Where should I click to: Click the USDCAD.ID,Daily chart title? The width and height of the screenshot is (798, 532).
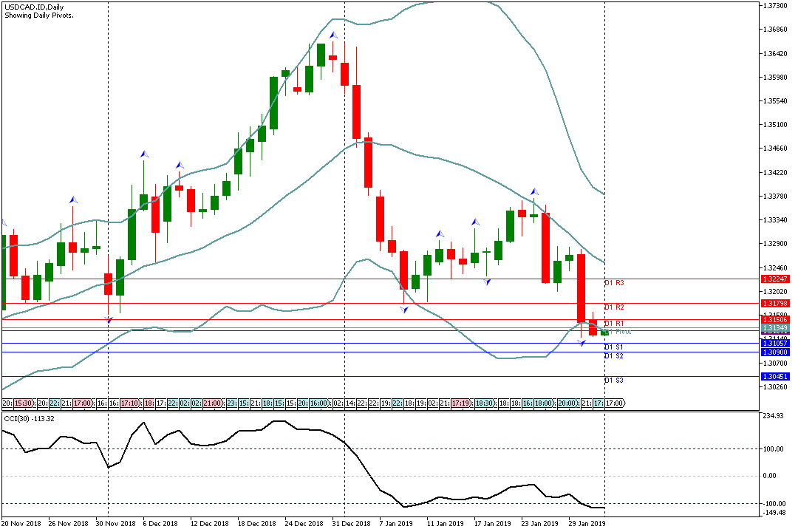pyautogui.click(x=35, y=7)
